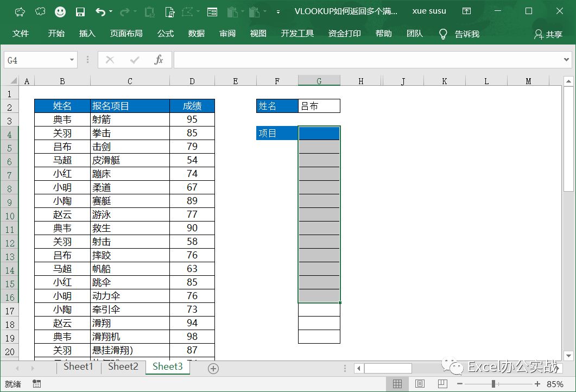Click inside the formula bar input
The height and width of the screenshot is (392, 576).
(368, 60)
